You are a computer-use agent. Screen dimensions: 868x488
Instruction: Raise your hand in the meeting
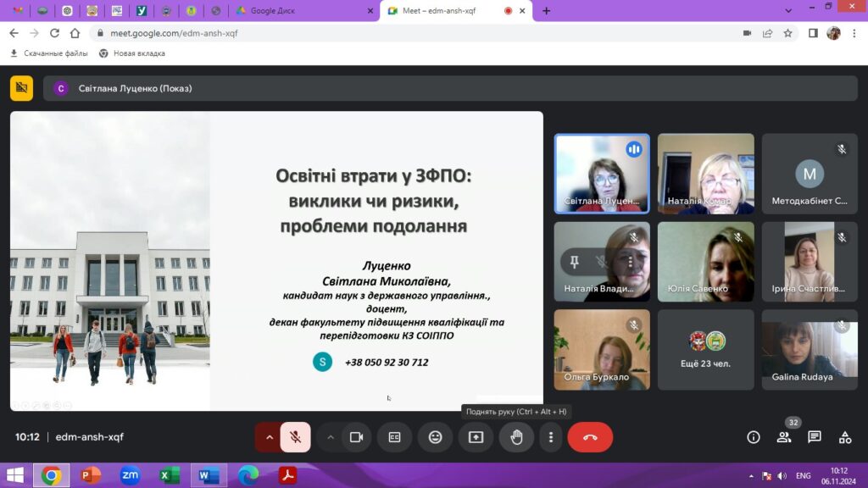[516, 437]
